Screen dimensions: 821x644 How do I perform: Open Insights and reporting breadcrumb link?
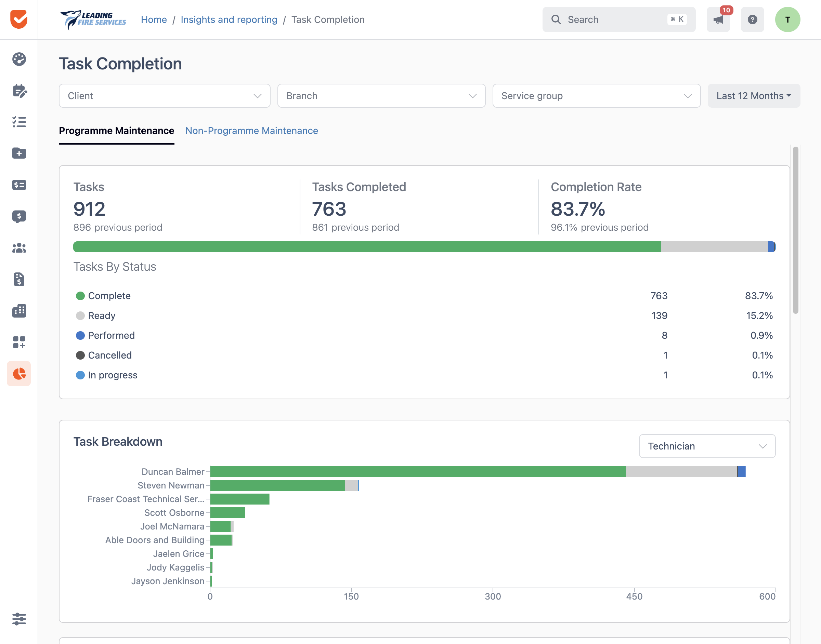click(229, 19)
